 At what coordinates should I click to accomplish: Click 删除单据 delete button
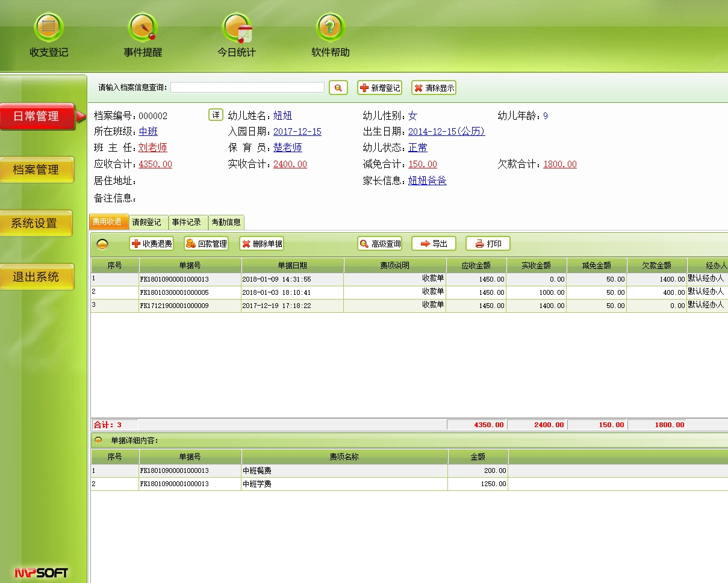[261, 244]
